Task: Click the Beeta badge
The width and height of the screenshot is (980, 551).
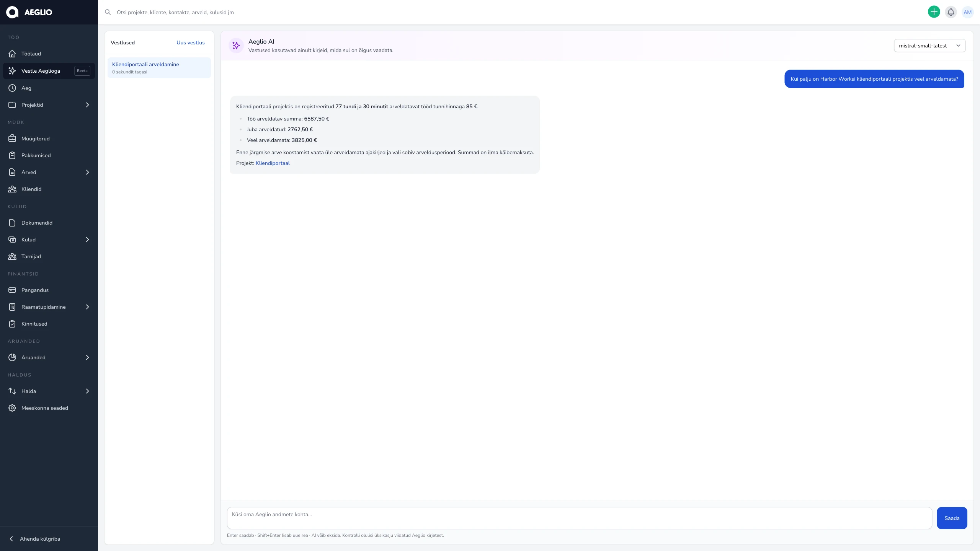Action: pos(82,71)
